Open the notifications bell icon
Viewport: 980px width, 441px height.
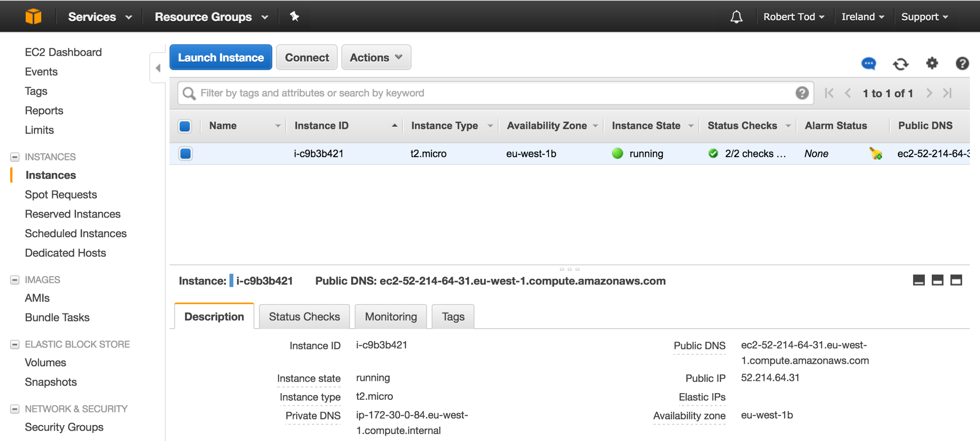tap(736, 17)
